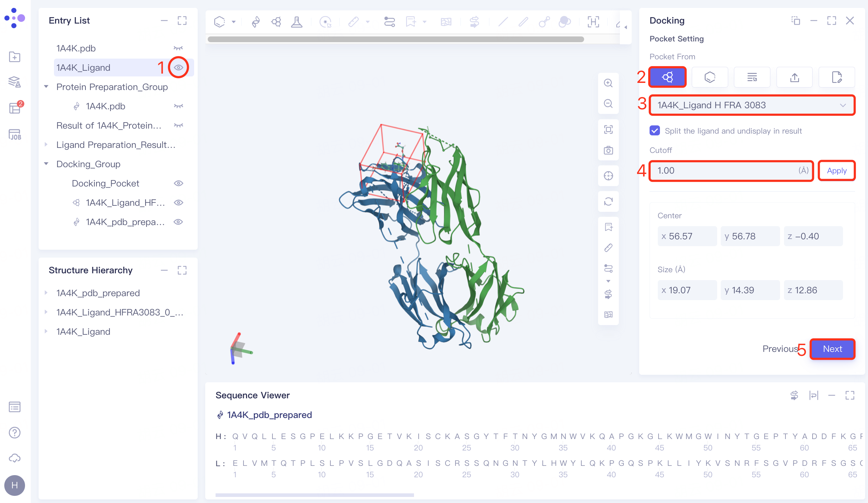Expand 1A4K_pdb_prepared in Structure Hierarchy
Viewport: 868px width, 503px height.
[x=46, y=293]
